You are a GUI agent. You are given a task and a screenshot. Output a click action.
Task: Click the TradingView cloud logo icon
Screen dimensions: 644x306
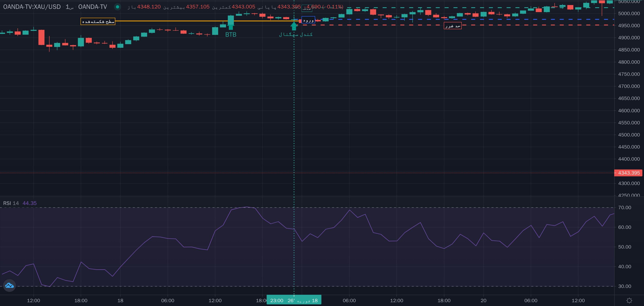[x=9, y=285]
